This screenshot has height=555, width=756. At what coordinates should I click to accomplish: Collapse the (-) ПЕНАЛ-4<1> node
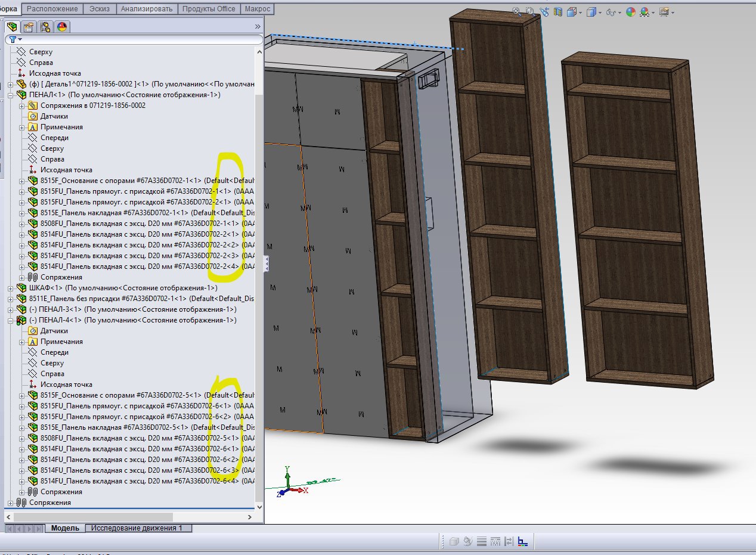point(10,320)
